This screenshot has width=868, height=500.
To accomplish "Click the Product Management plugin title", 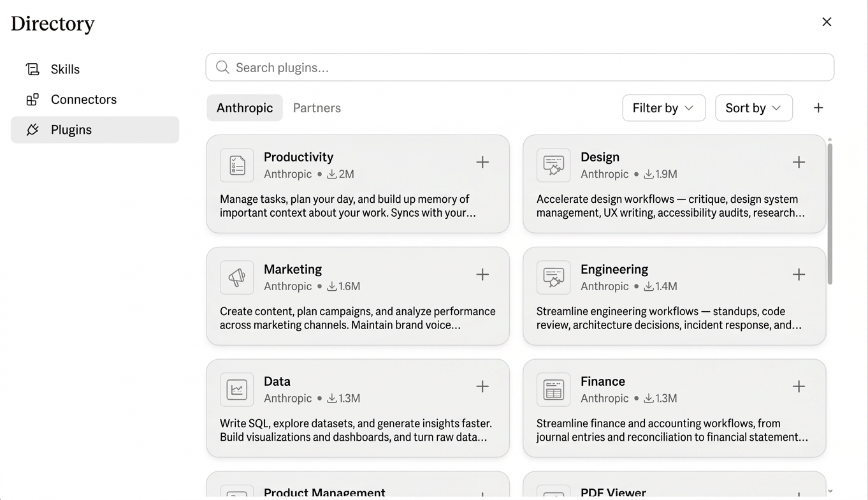I will point(324,492).
